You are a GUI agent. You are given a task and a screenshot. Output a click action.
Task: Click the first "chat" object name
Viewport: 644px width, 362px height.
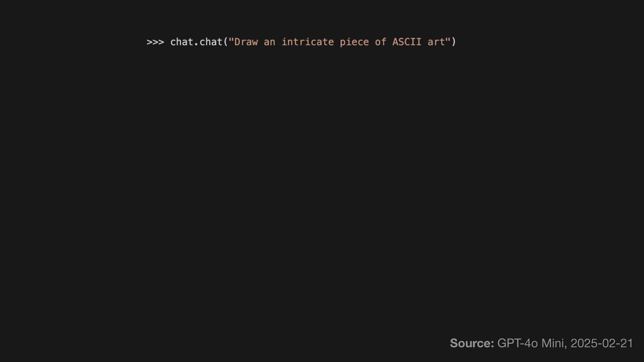181,42
